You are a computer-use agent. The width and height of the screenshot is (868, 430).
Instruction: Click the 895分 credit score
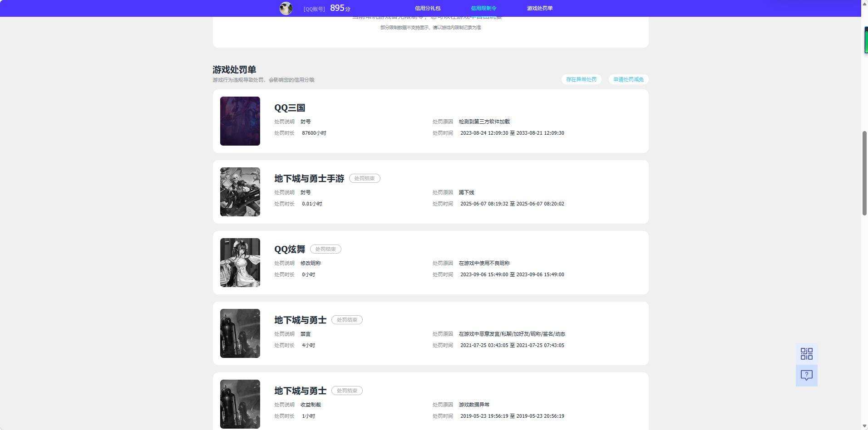pos(340,8)
